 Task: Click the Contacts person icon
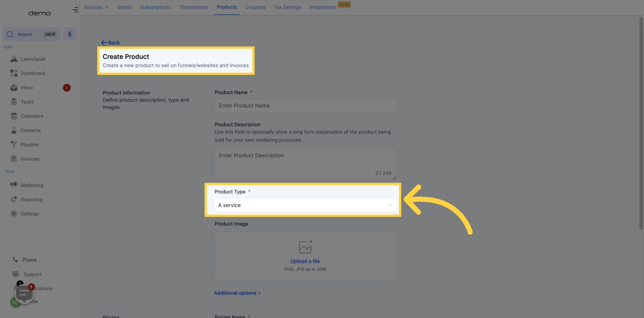14,130
